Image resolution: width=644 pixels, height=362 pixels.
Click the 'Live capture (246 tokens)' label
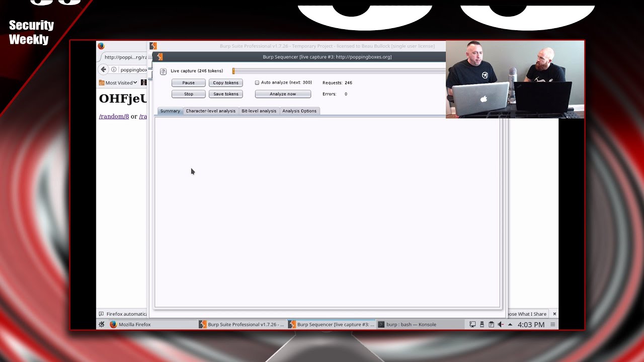pos(197,71)
